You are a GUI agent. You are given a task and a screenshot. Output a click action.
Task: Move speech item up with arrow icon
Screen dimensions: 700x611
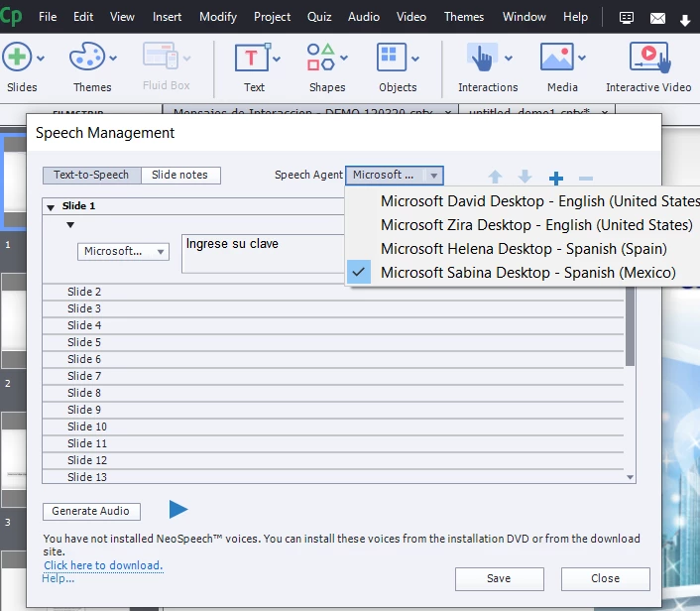pos(495,177)
